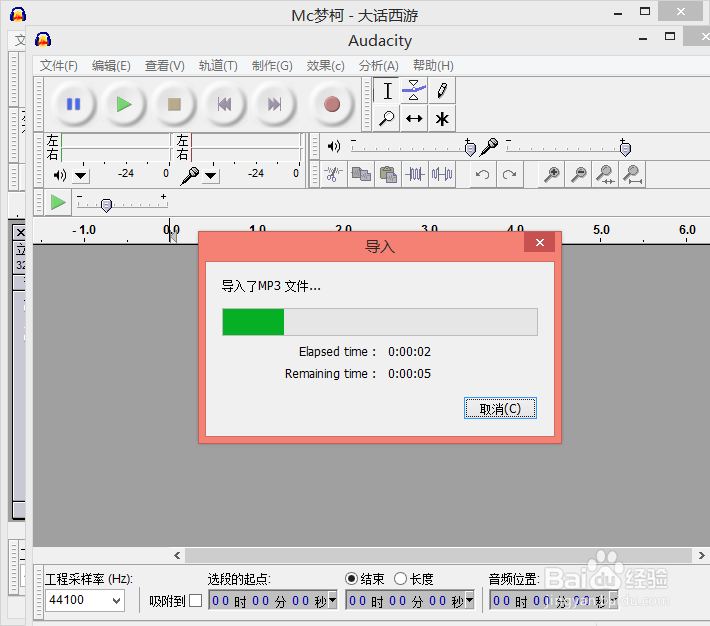Screen dimensions: 710x626
Task: Start recording with the Record button
Action: [332, 105]
